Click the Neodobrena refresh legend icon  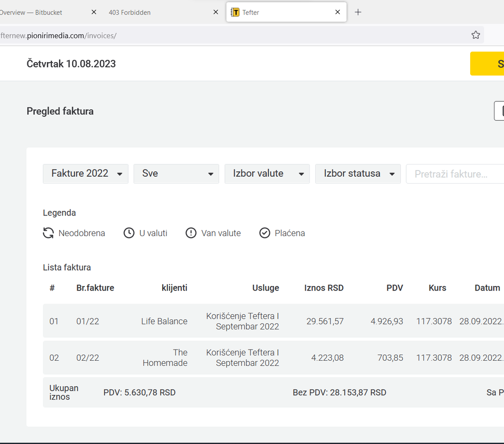(x=48, y=233)
